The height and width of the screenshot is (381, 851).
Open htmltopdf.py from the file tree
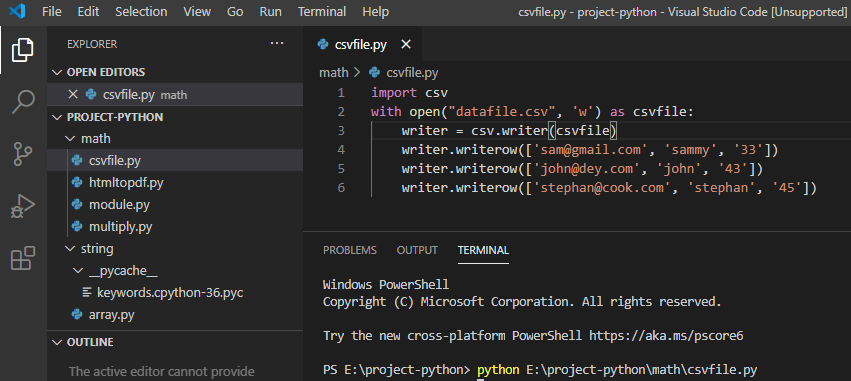tap(175, 183)
